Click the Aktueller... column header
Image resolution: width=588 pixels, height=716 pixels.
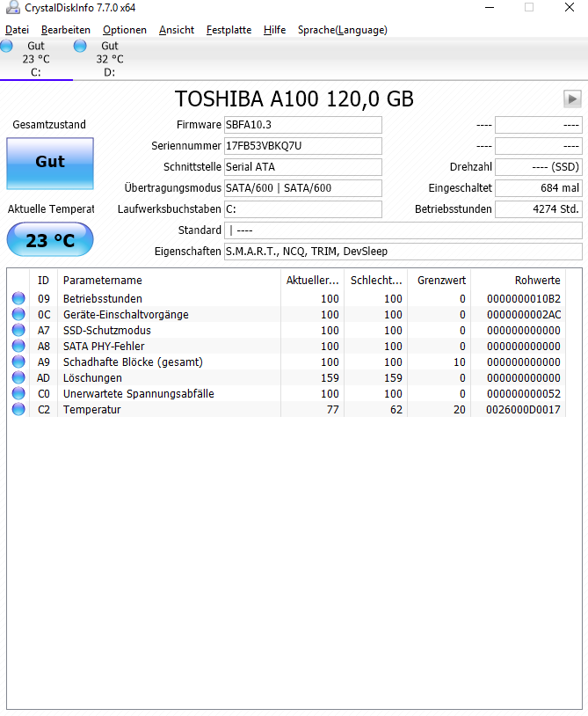(x=313, y=281)
